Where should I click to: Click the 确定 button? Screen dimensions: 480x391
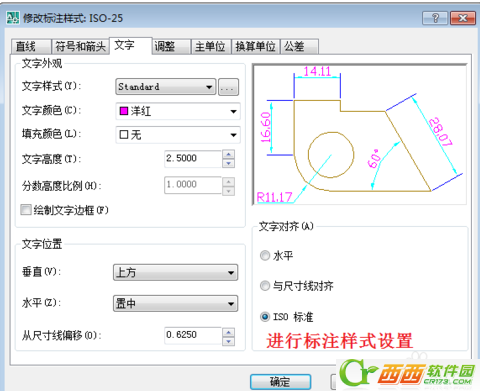coord(280,381)
